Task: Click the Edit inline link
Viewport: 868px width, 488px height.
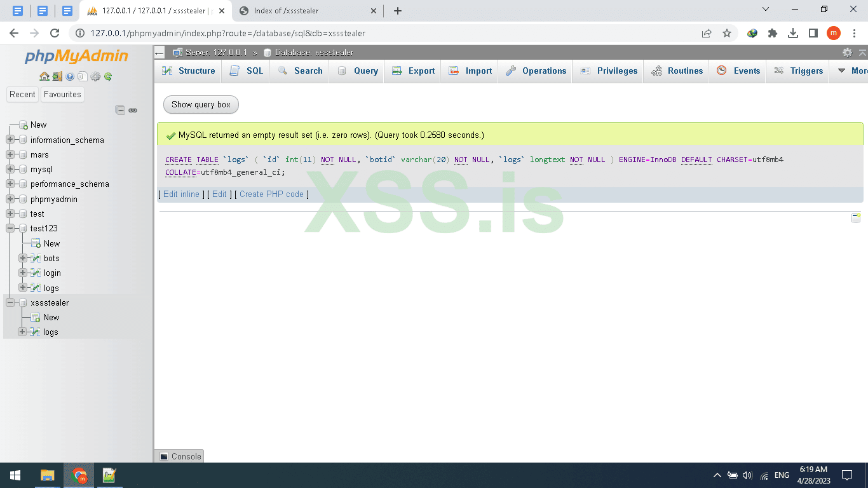Action: (x=181, y=194)
